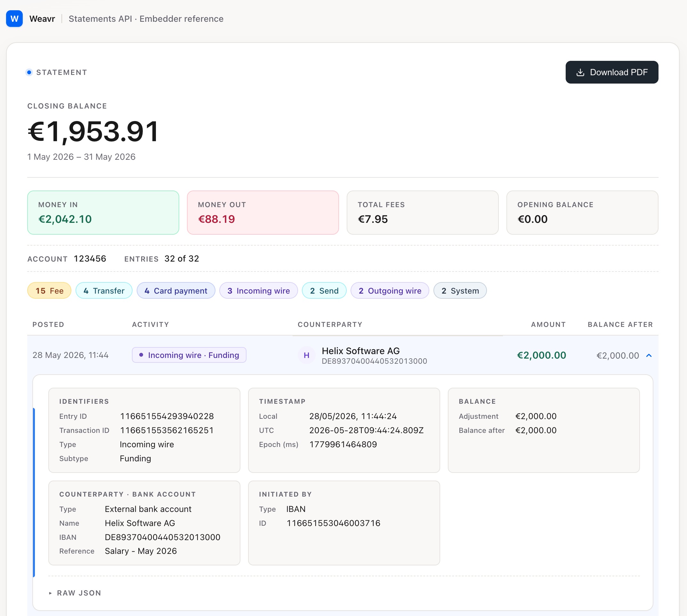
Task: Expand the RAW JSON disclosure triangle
Action: 51,593
